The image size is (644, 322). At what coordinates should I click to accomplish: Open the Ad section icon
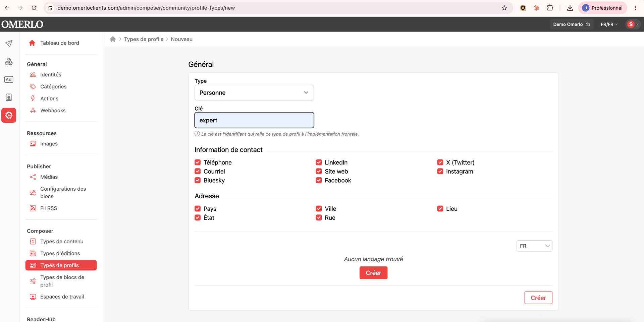click(9, 79)
